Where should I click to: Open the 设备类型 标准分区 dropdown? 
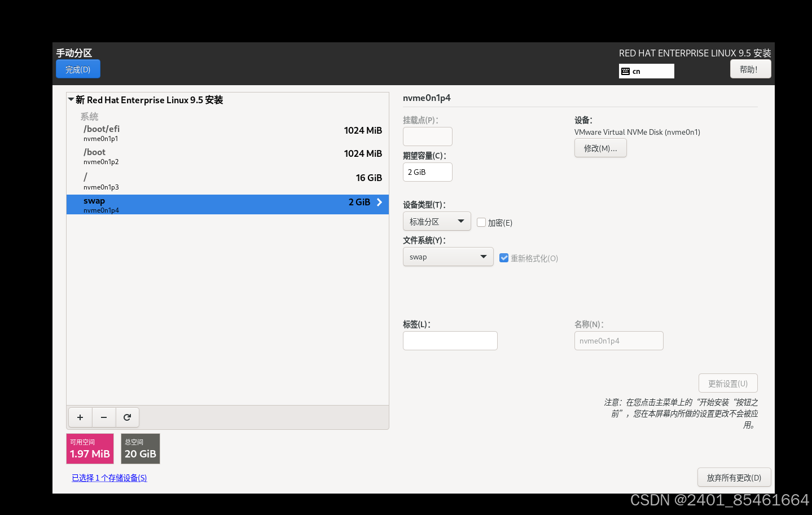pyautogui.click(x=437, y=222)
